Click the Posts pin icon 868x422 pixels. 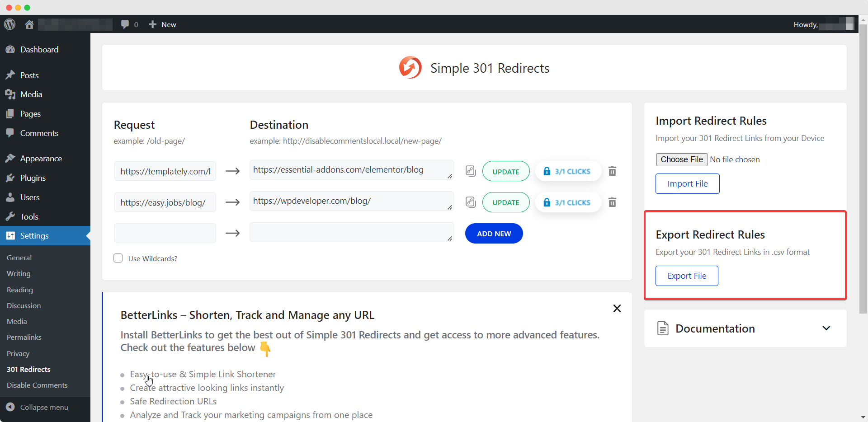coord(10,75)
